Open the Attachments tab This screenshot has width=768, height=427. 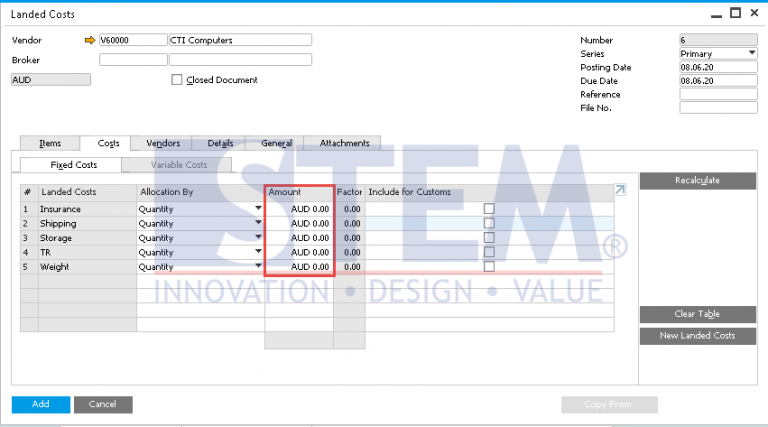pos(344,143)
